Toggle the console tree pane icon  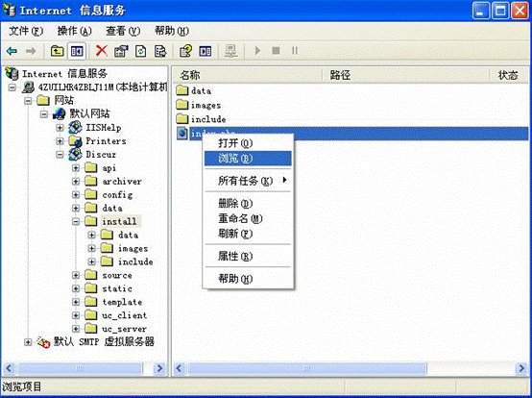(76, 51)
